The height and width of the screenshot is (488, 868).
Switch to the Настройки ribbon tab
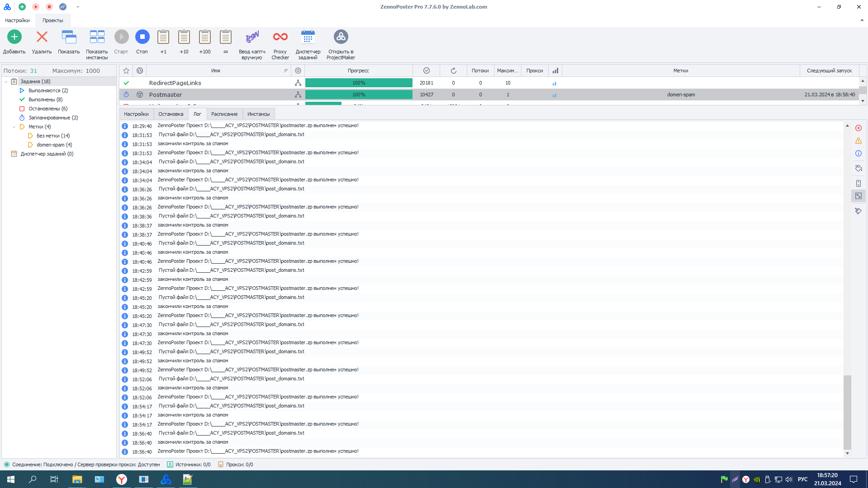point(17,20)
